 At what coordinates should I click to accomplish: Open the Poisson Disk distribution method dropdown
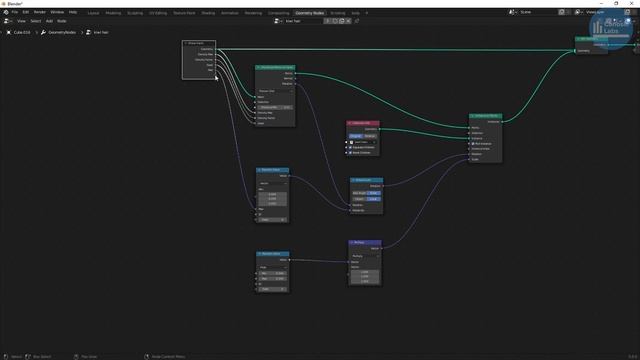[275, 91]
